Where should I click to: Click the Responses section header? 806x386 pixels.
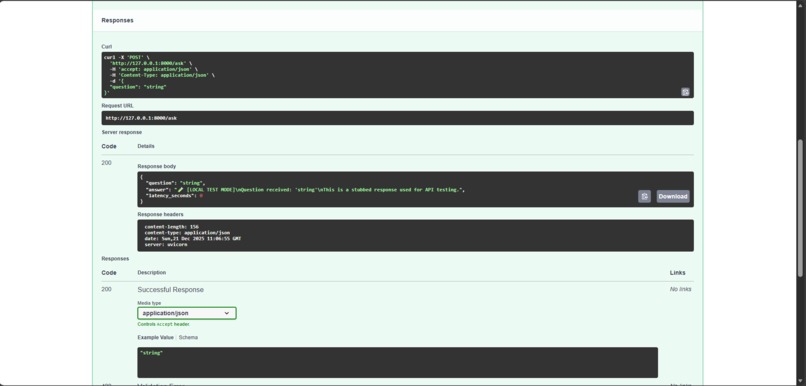coord(117,21)
